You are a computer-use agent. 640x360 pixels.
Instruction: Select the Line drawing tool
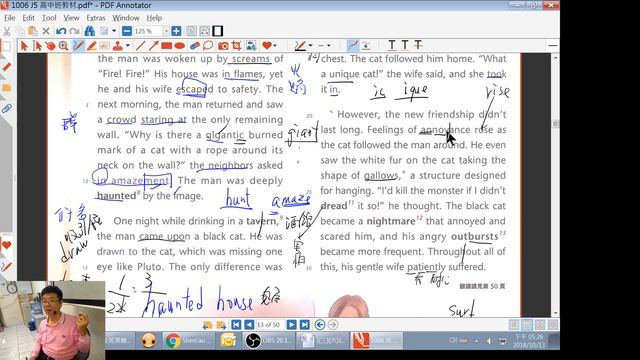click(140, 46)
